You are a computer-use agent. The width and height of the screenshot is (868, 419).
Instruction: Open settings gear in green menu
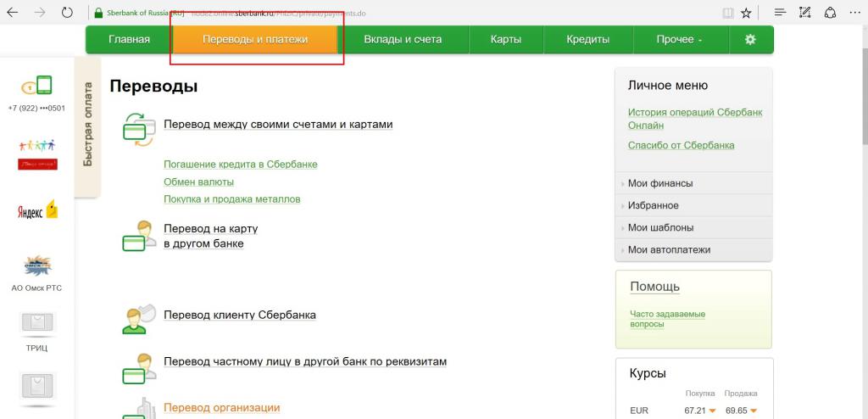click(x=750, y=39)
